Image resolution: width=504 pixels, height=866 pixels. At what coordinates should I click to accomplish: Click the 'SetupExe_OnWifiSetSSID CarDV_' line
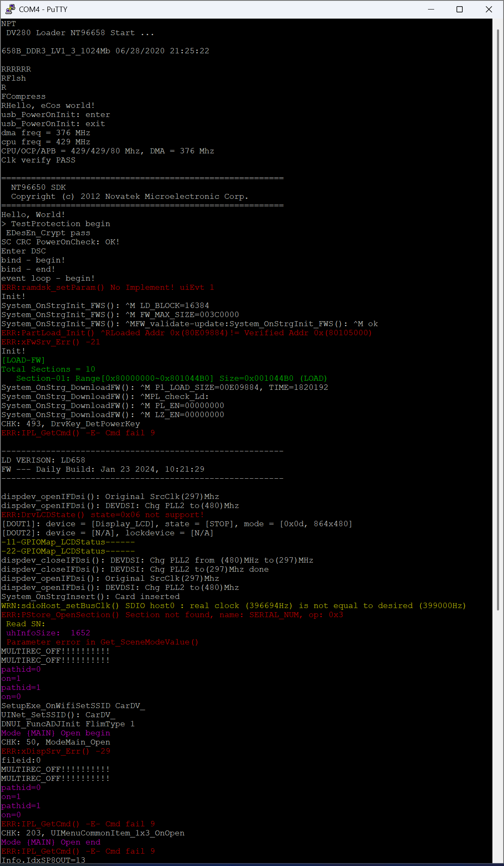[x=73, y=706]
